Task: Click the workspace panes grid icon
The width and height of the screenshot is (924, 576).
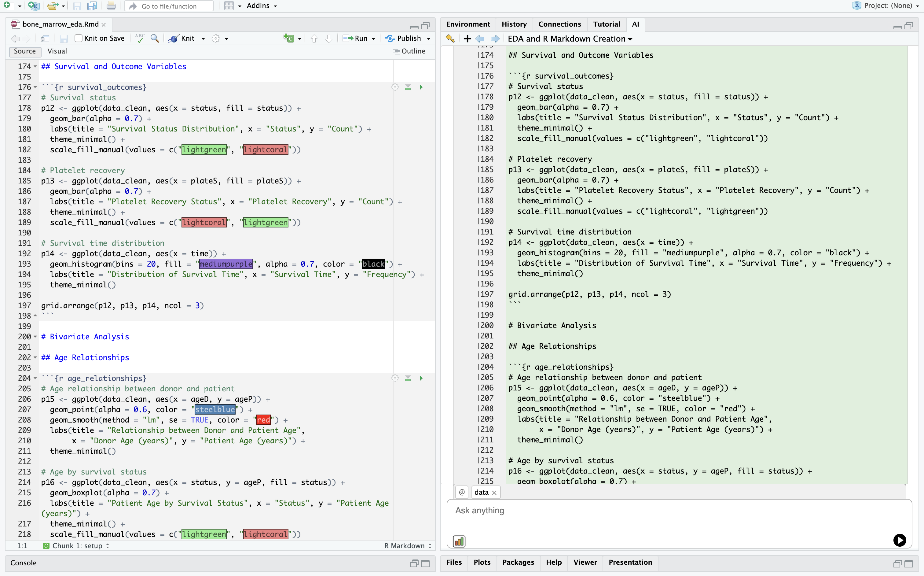Action: coord(229,6)
